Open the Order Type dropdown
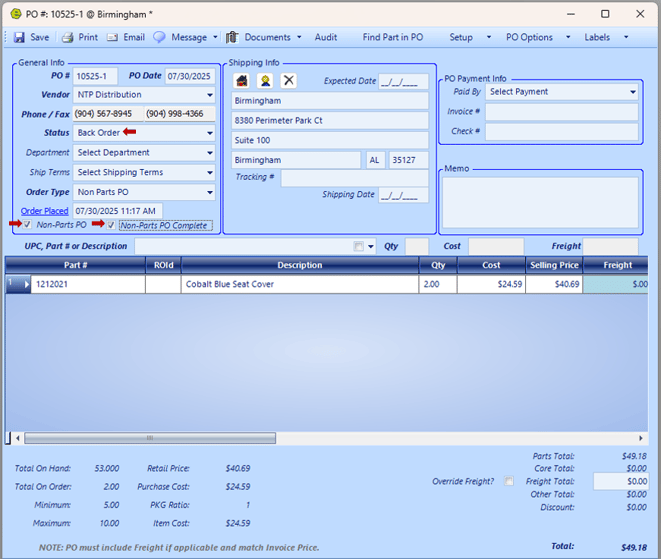The height and width of the screenshot is (559, 661). tap(210, 192)
